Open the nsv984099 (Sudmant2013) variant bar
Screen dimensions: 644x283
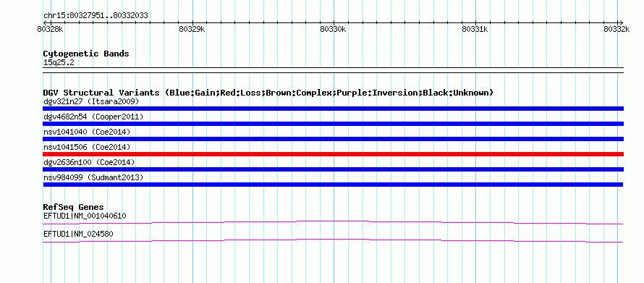pyautogui.click(x=333, y=185)
